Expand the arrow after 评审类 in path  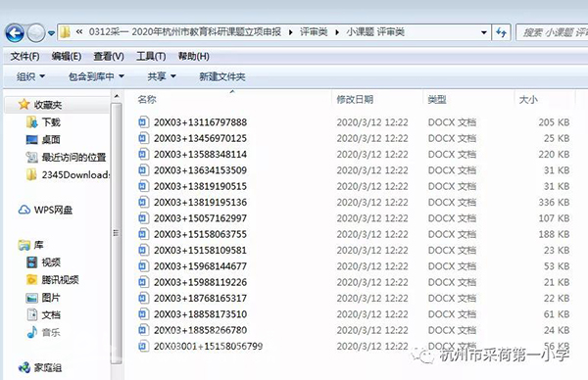(x=337, y=32)
